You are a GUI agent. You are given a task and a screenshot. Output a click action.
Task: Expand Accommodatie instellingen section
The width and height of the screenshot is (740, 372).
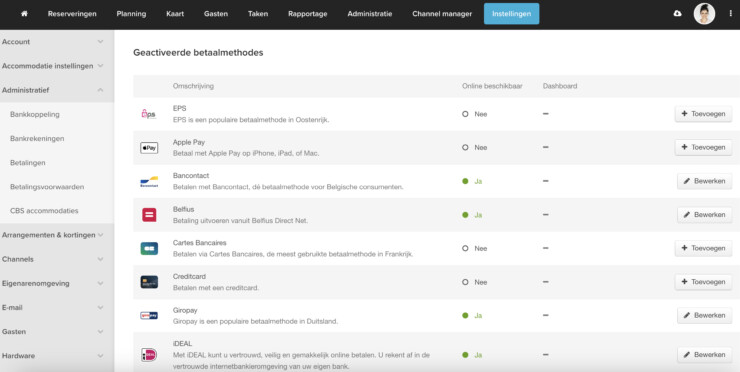tap(57, 66)
